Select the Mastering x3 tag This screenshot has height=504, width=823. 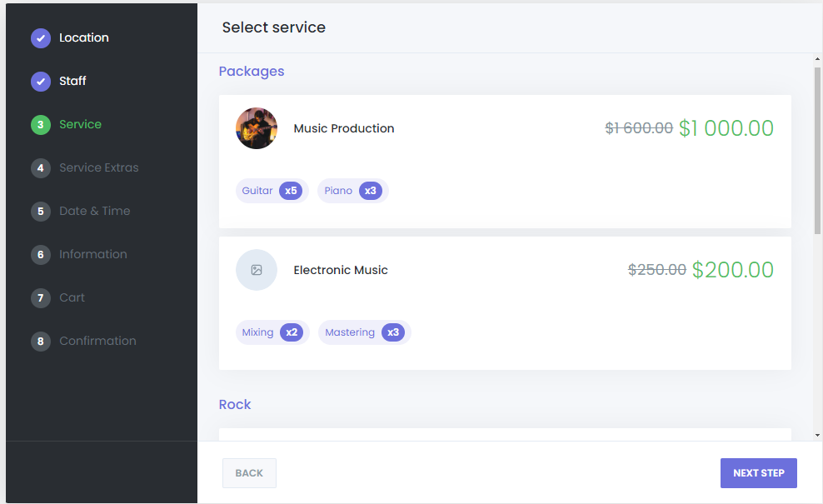click(364, 332)
